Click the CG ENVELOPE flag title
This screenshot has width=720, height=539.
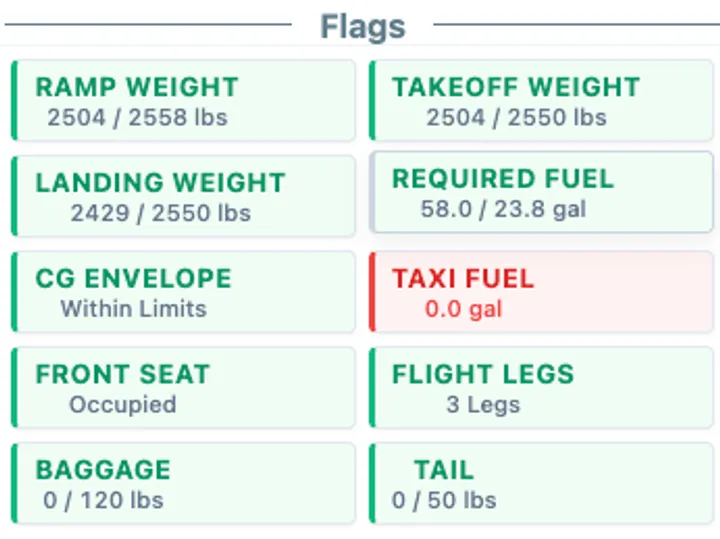click(133, 279)
